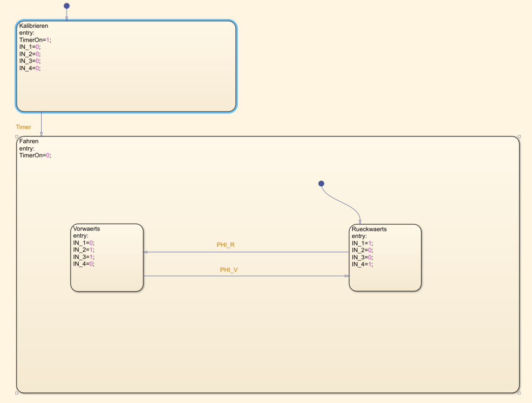Click the TimerOn=0 line in Fahren

click(x=35, y=155)
